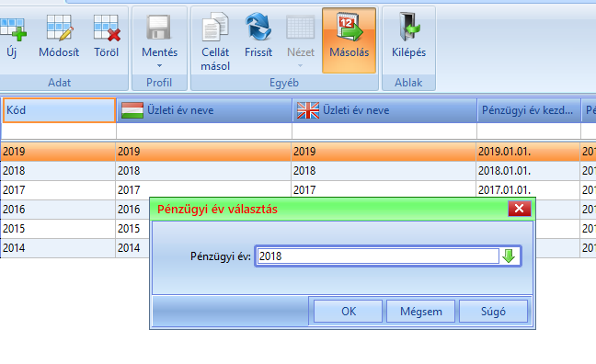Expand the Nézet view dropdown

point(300,66)
